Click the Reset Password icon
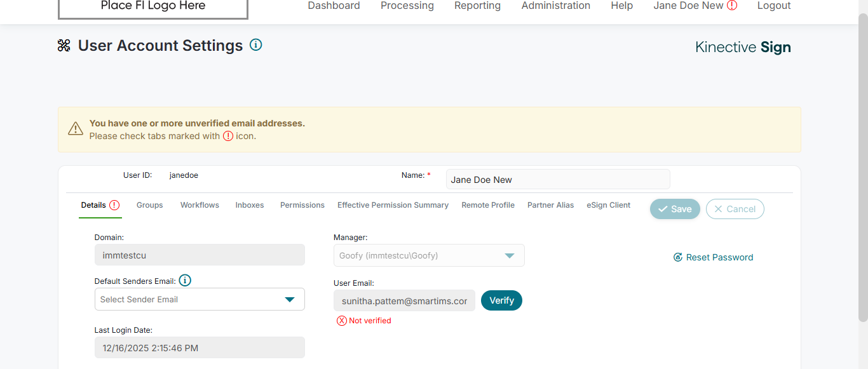The height and width of the screenshot is (369, 868). [678, 257]
